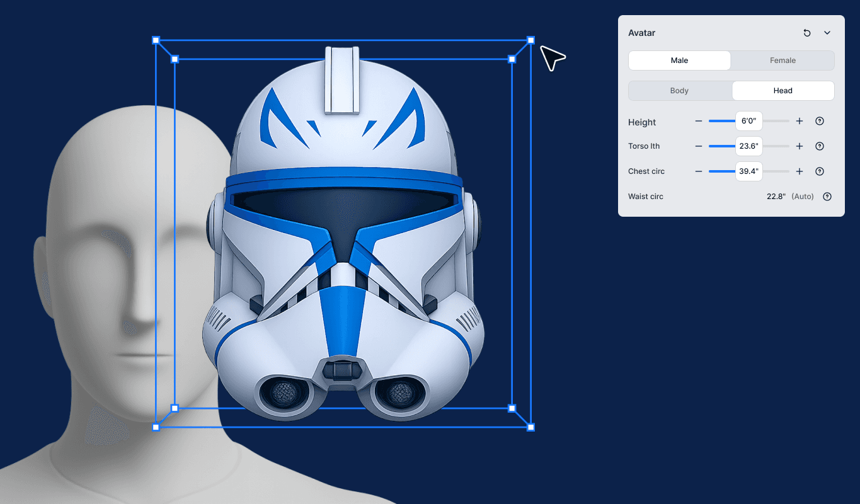The width and height of the screenshot is (860, 504).
Task: Click the (Auto) label for Waist circ
Action: point(803,197)
